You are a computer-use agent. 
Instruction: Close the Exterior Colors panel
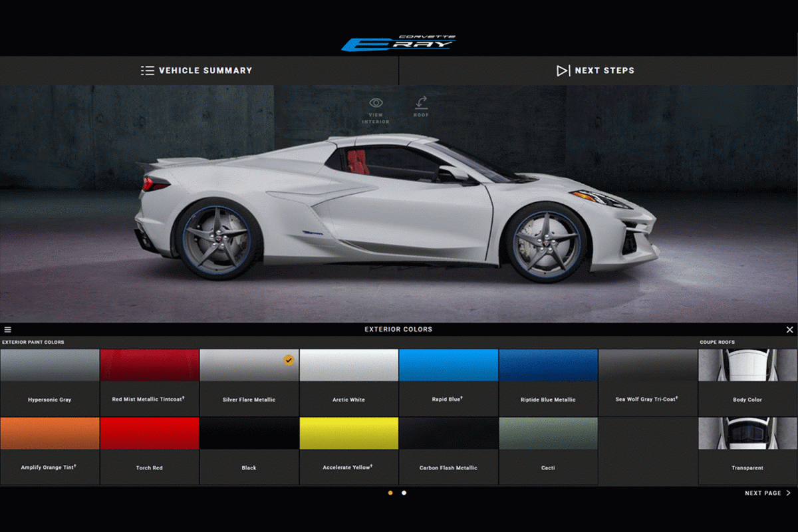click(x=790, y=329)
